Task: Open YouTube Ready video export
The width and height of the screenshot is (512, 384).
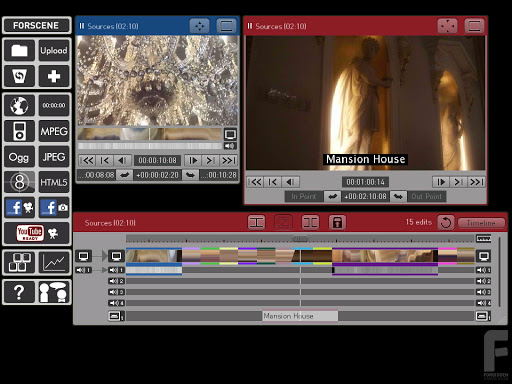Action: [x=37, y=233]
